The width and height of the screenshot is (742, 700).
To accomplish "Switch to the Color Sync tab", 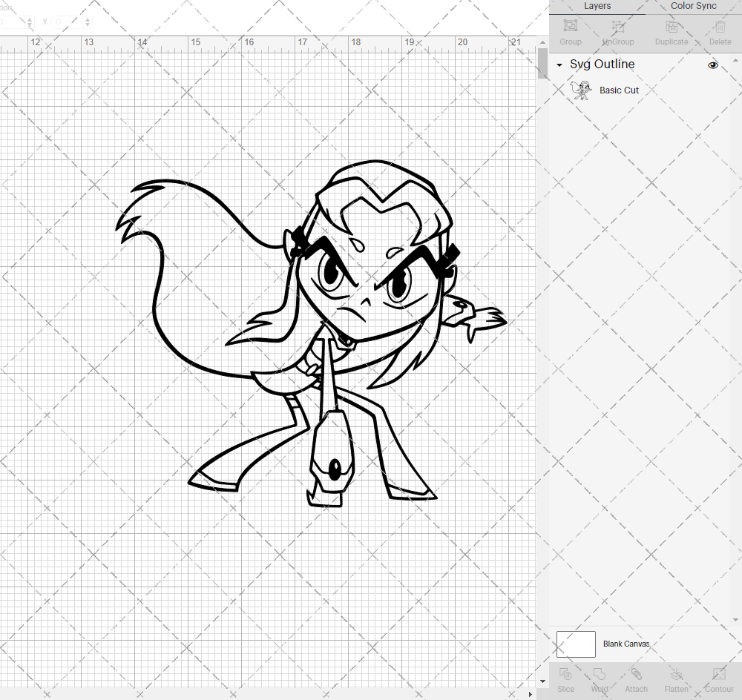I will tap(693, 6).
